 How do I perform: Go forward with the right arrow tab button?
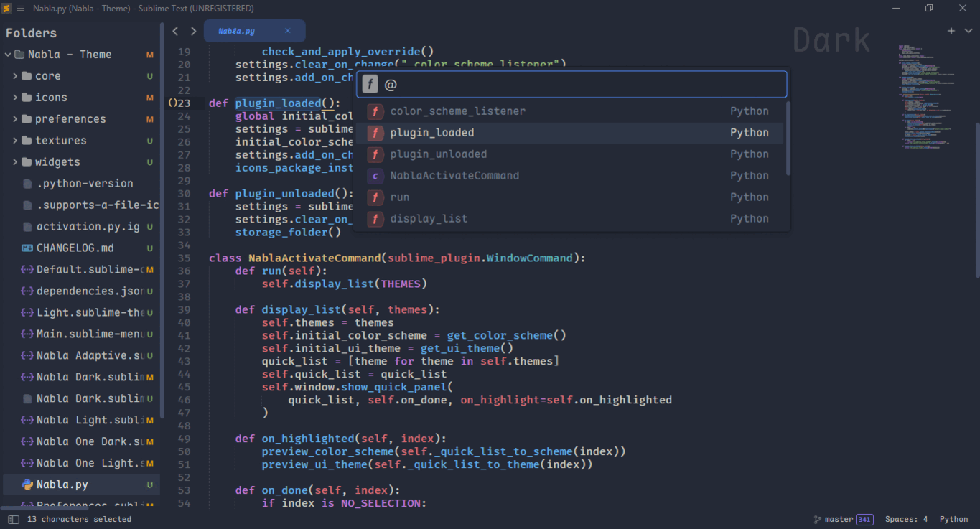[x=193, y=31]
